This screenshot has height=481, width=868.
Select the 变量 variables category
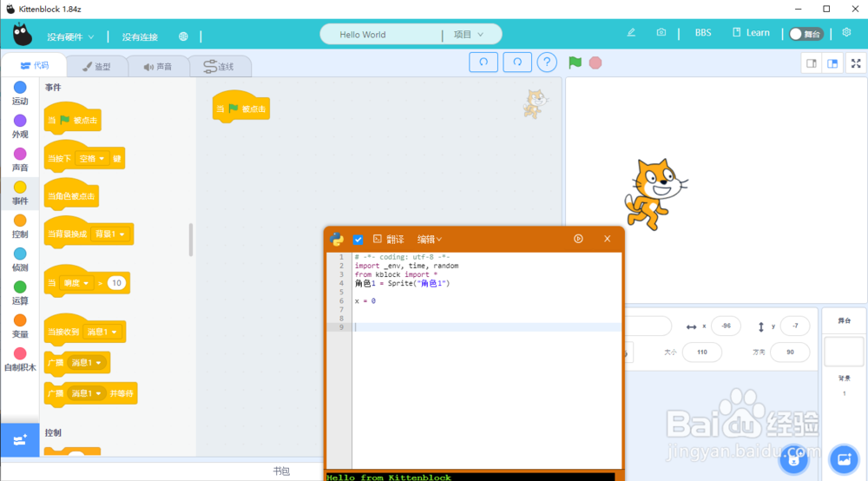(x=20, y=326)
